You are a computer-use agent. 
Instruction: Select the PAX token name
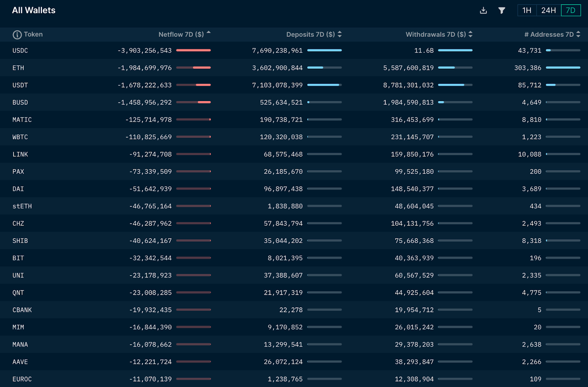18,171
